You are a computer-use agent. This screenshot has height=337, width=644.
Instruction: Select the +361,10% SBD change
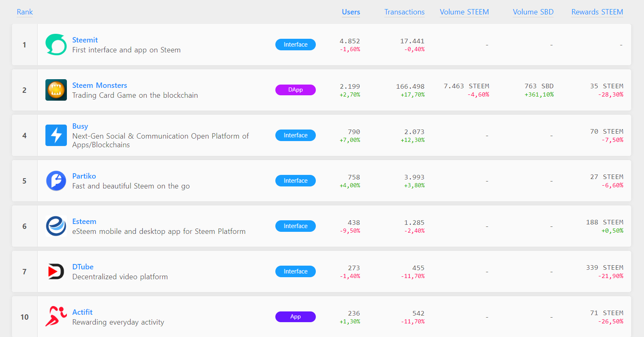pos(539,94)
